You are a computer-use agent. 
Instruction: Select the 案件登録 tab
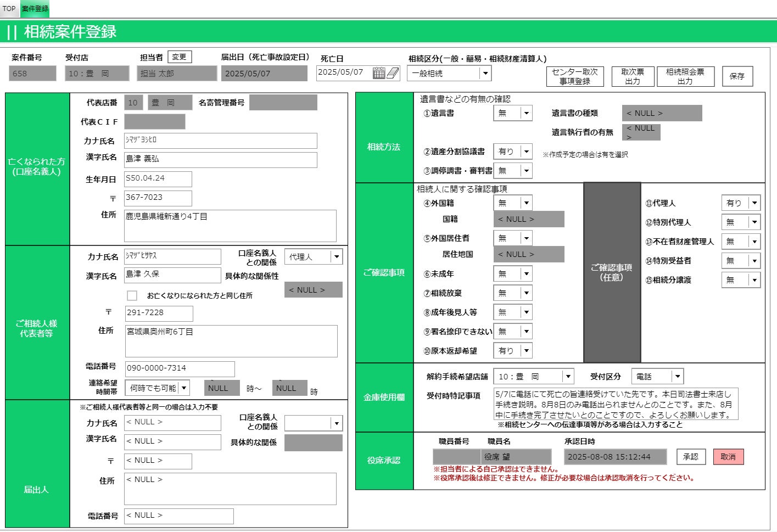click(35, 9)
